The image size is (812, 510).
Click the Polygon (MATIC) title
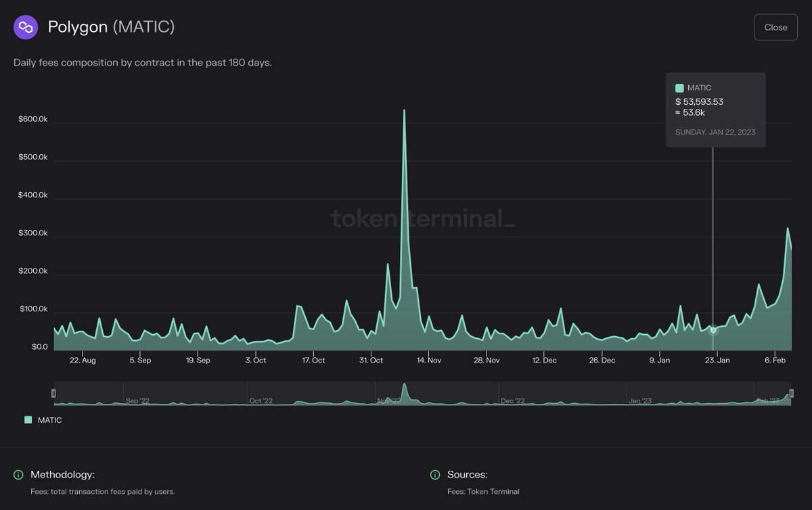pyautogui.click(x=111, y=27)
